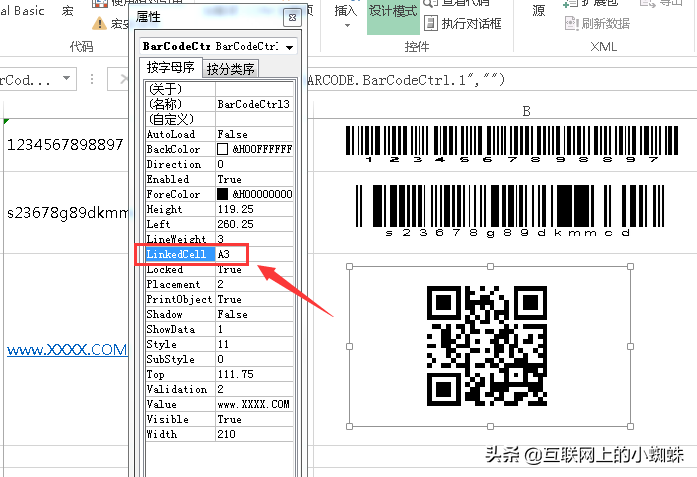This screenshot has height=477, width=697.
Task: Select the LineWeight property row
Action: tap(220, 239)
